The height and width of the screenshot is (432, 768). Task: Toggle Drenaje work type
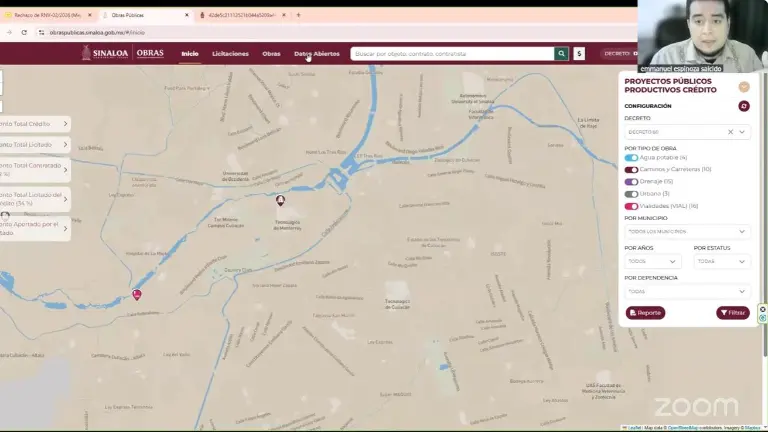tap(631, 182)
